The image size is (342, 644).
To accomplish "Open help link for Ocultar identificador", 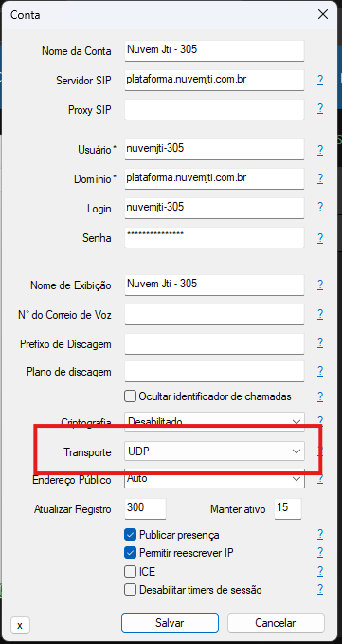I will point(320,396).
